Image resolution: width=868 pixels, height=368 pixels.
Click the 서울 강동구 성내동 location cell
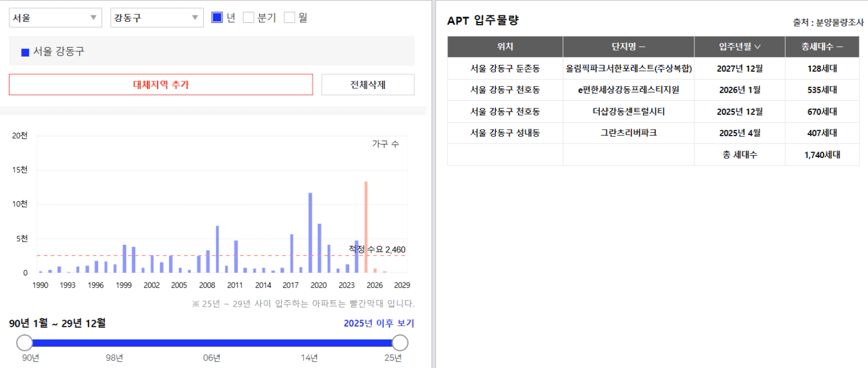(x=505, y=133)
